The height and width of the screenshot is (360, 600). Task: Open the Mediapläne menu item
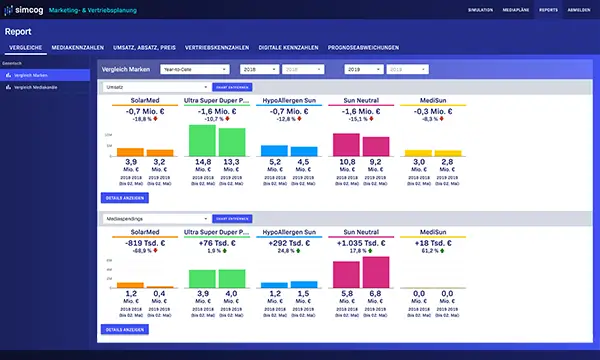point(516,10)
